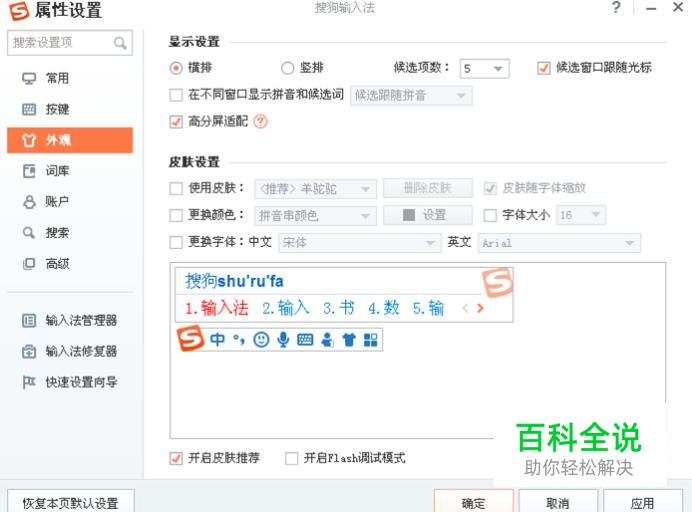Open help via the question mark icon
Viewport: 692px width, 512px height.
(x=616, y=7)
